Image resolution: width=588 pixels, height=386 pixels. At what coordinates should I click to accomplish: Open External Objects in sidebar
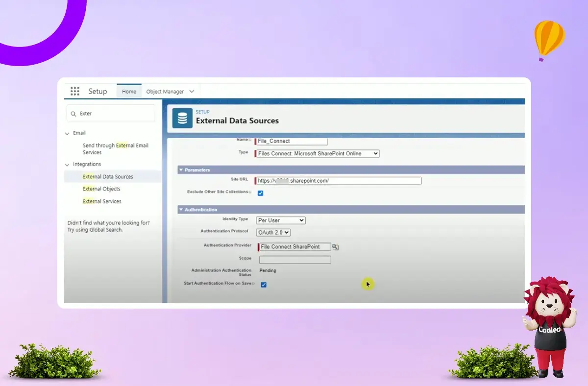coord(101,189)
